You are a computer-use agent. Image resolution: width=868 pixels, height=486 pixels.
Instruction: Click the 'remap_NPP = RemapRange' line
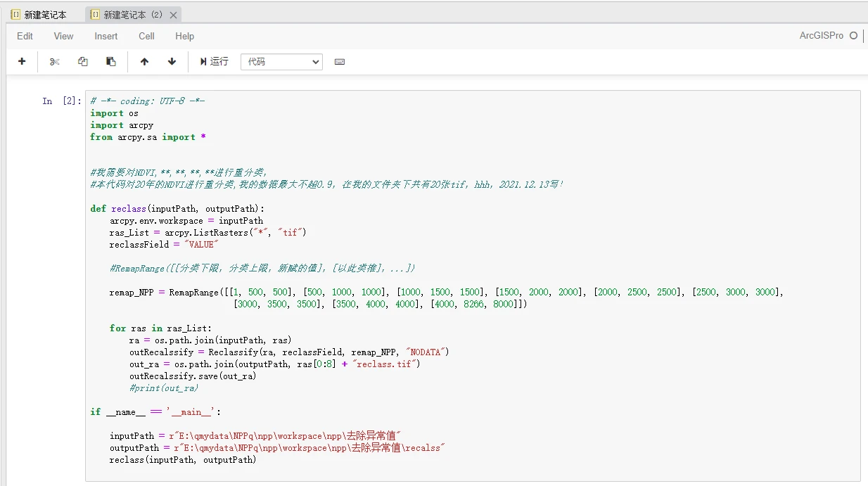(446, 293)
